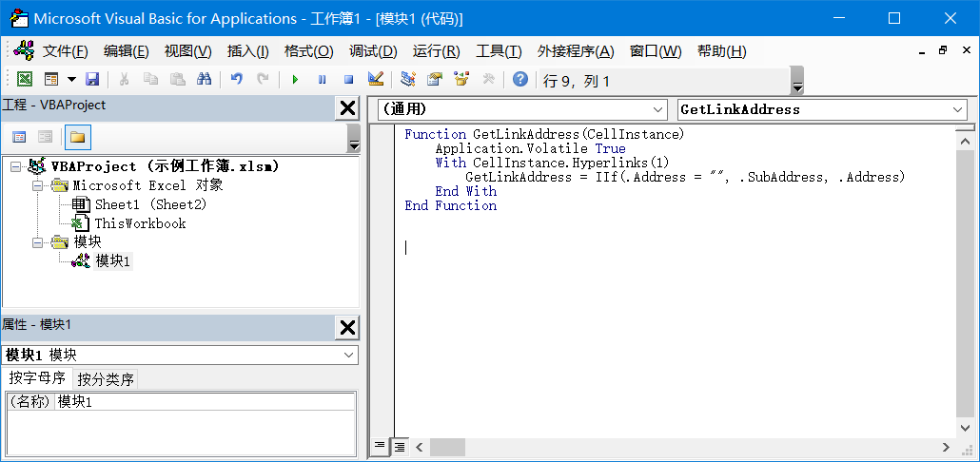The image size is (980, 462).
Task: Open the 运行(R) menu
Action: (x=437, y=51)
